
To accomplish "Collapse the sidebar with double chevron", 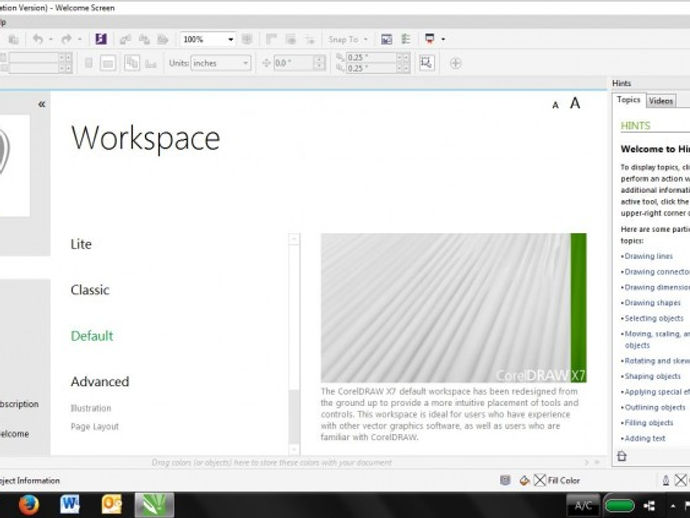I will (x=42, y=104).
